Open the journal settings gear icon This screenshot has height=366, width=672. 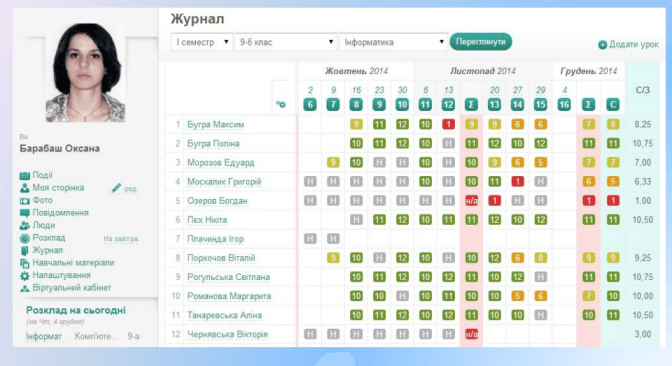coord(281,104)
